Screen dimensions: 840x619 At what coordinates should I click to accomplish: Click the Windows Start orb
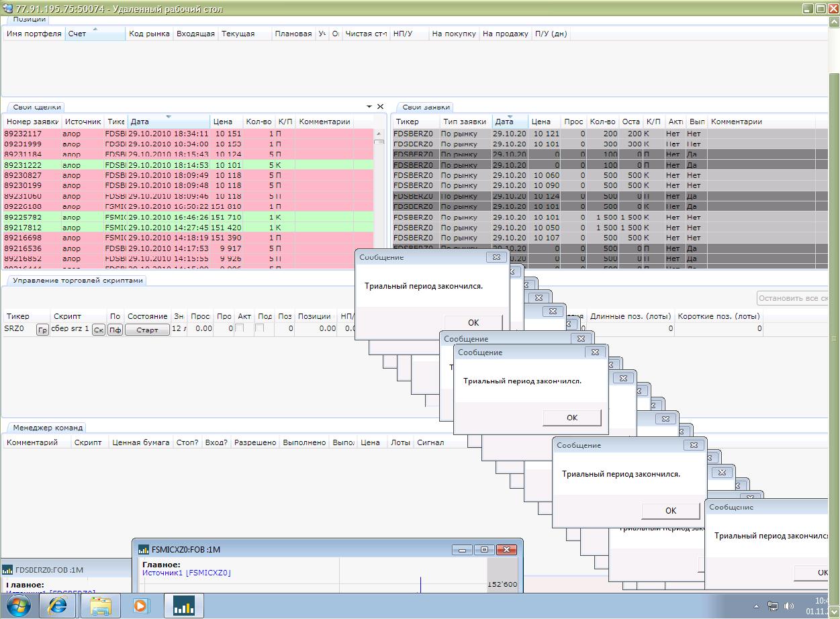tap(18, 606)
